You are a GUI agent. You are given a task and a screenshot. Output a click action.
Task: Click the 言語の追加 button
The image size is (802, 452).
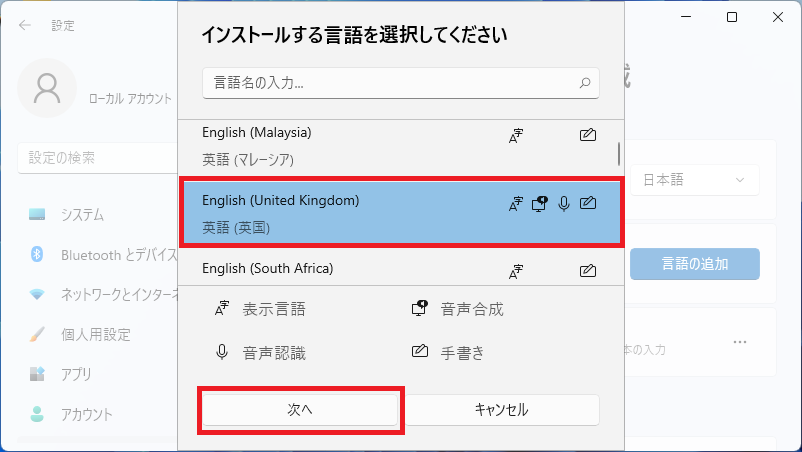pyautogui.click(x=694, y=264)
